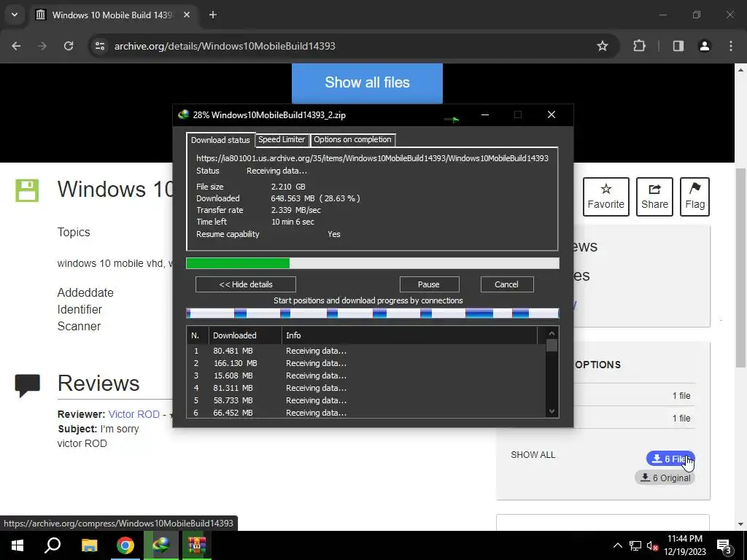Image resolution: width=747 pixels, height=560 pixels.
Task: Click the Flag button
Action: tap(694, 197)
